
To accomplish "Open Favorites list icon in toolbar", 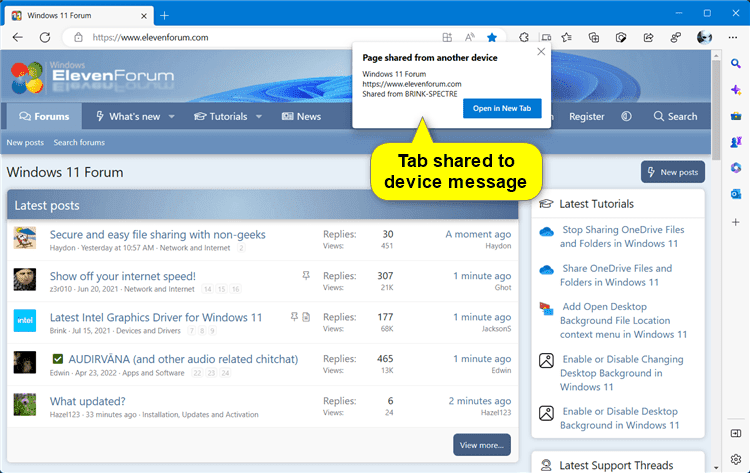I will tap(567, 37).
